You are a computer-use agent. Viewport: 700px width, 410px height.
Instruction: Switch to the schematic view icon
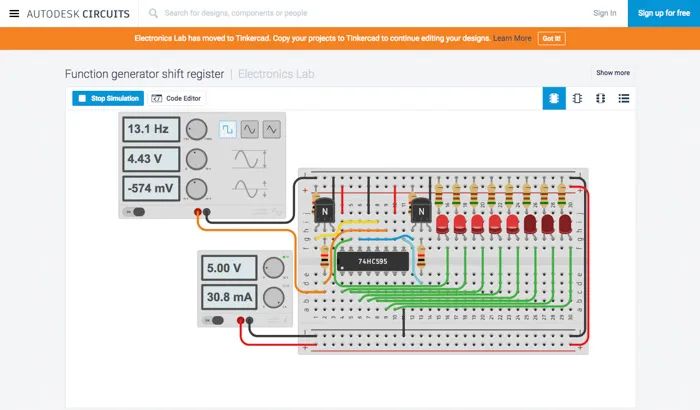click(x=577, y=98)
